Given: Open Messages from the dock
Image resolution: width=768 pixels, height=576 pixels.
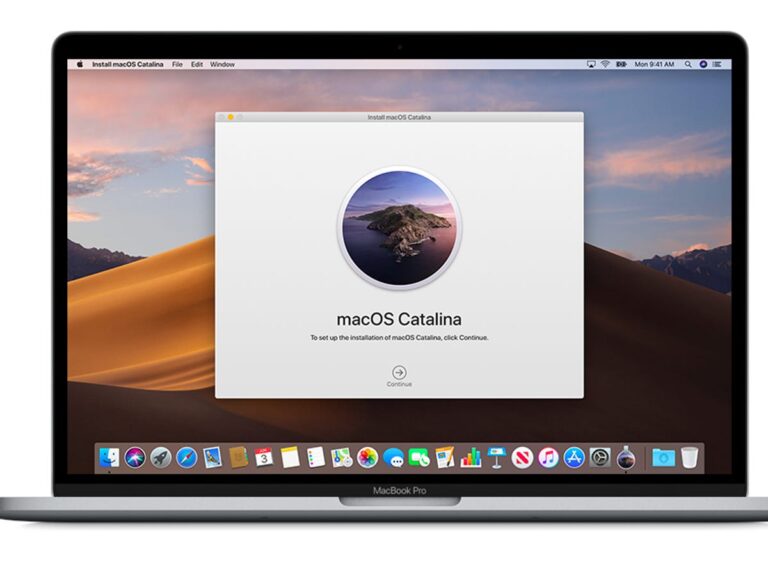Looking at the screenshot, I should (393, 458).
